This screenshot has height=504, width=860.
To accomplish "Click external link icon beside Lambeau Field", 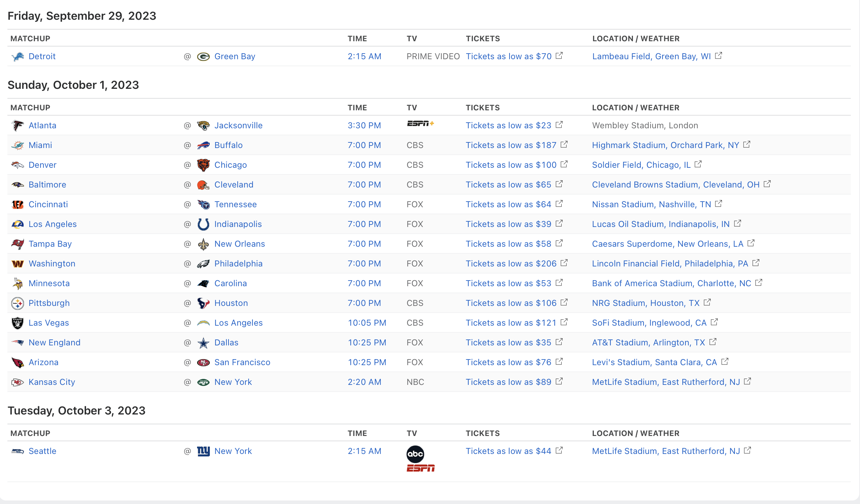I will 718,56.
